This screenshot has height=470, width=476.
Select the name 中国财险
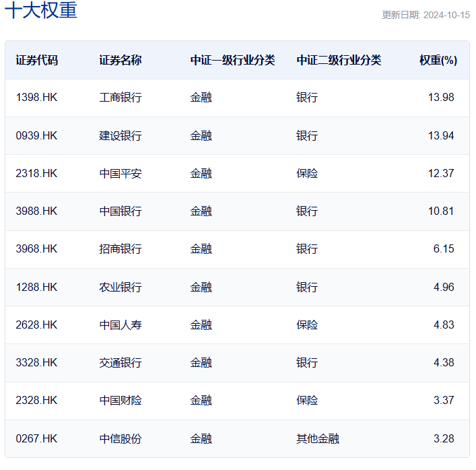click(x=121, y=400)
